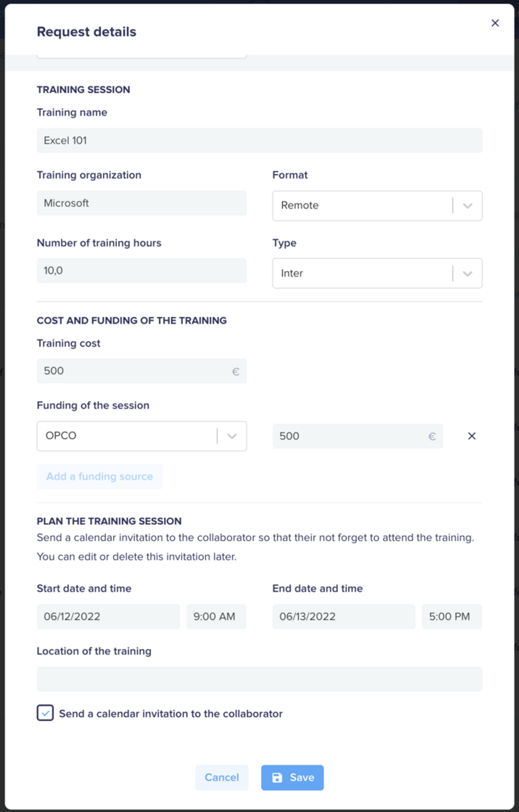The height and width of the screenshot is (812, 519).
Task: Click the Type dropdown chevron arrow
Action: point(467,273)
